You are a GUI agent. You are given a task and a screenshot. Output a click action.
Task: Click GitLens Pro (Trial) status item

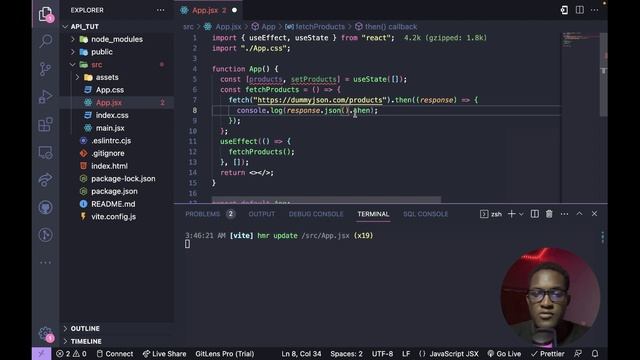point(224,353)
